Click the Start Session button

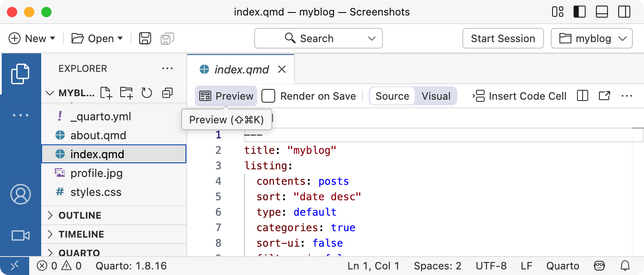click(x=503, y=39)
